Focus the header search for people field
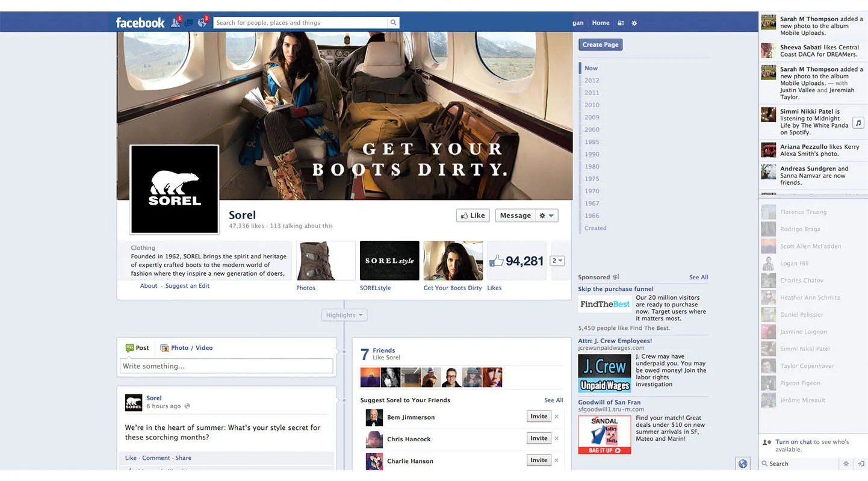 300,23
